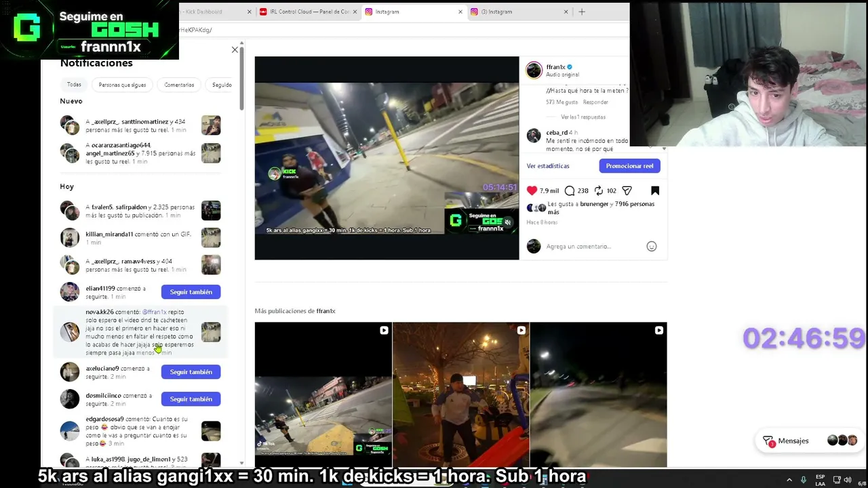Viewport: 868px width, 488px height.
Task: Click the browser address bar URL
Action: coord(195,30)
